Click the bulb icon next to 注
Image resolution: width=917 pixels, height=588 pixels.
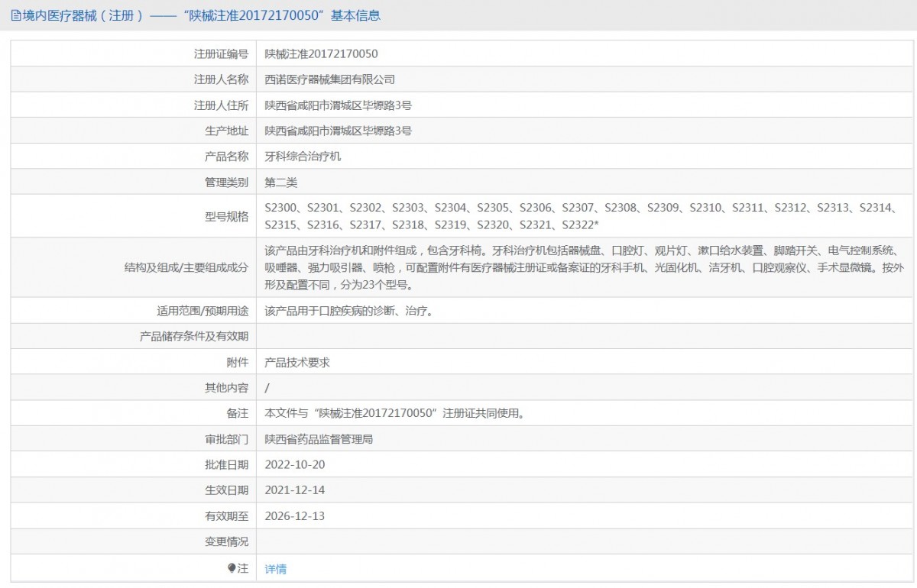(x=232, y=568)
